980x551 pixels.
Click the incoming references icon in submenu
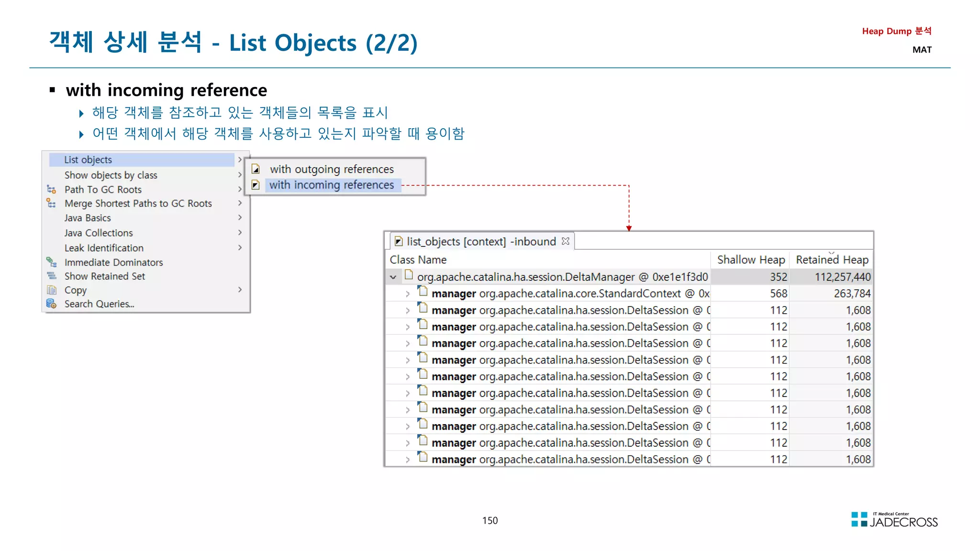(256, 185)
